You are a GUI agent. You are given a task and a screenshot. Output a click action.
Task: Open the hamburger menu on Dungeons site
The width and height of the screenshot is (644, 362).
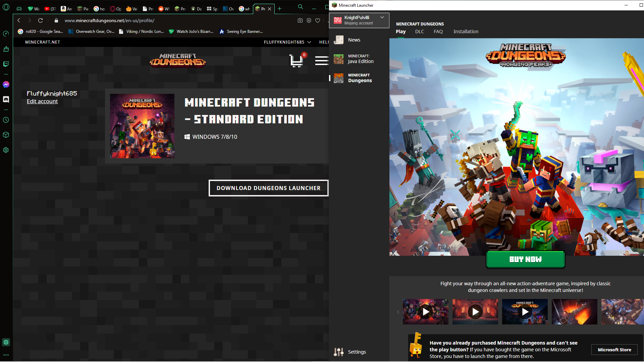pyautogui.click(x=321, y=61)
